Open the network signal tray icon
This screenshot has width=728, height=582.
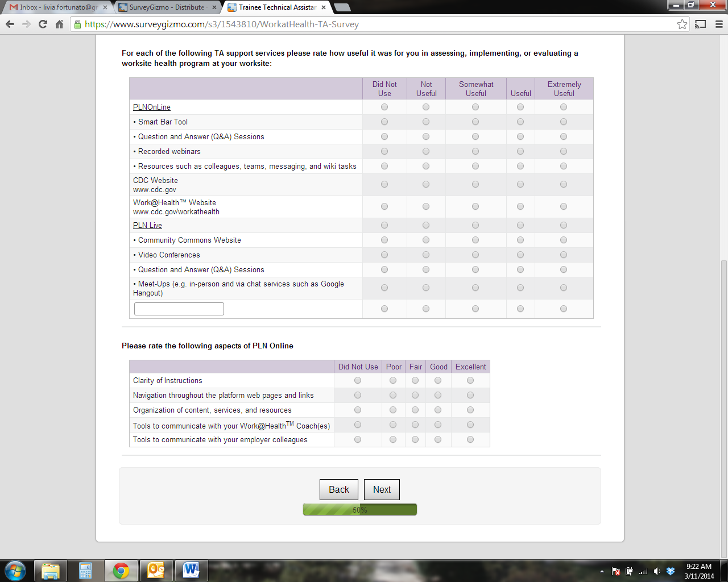point(643,571)
